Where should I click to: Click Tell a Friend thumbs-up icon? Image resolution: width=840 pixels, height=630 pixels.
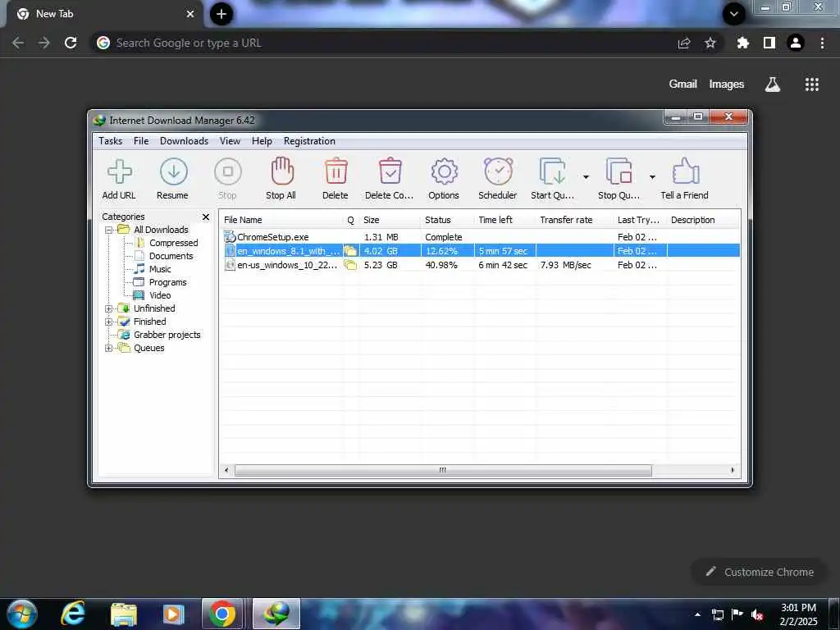pos(685,179)
